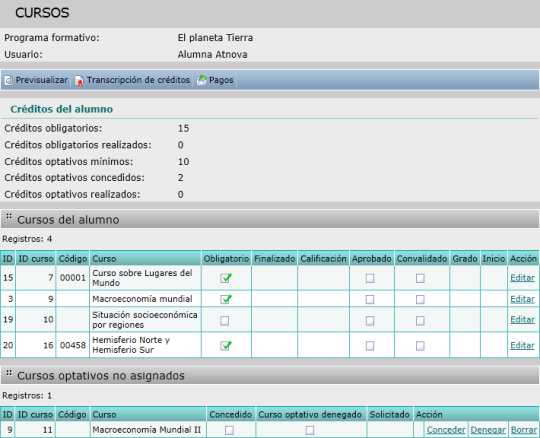This screenshot has width=540, height=438.
Task: Click the Grado column header
Action: (465, 258)
